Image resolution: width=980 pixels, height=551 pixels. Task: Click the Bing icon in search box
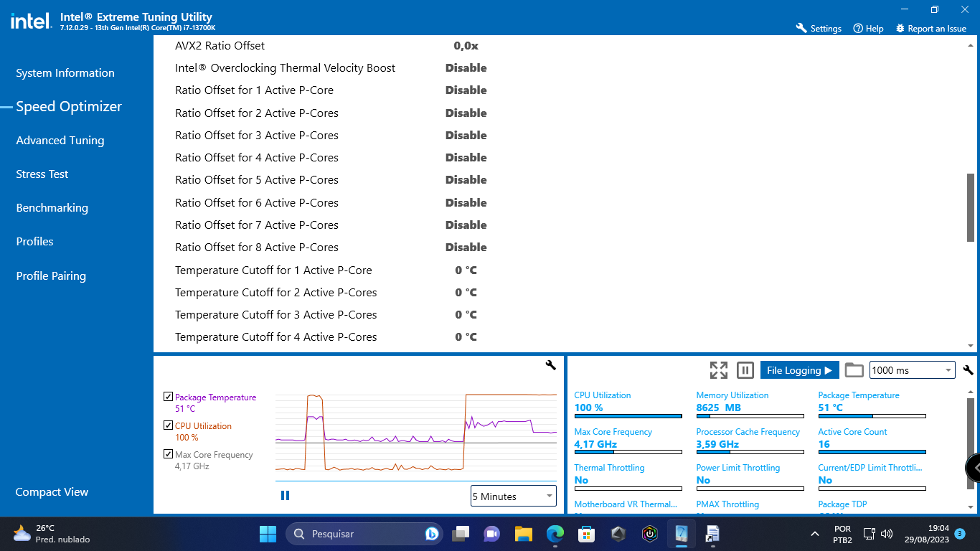click(432, 534)
